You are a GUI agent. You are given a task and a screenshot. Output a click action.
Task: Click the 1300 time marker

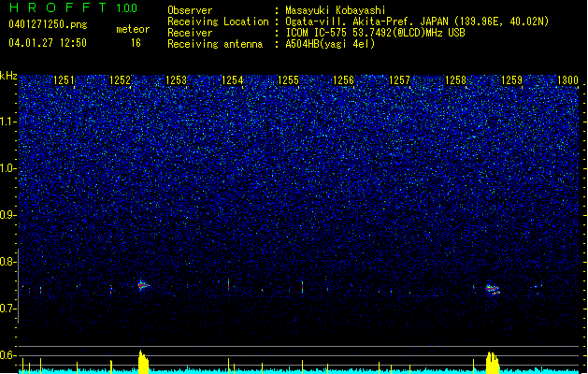[567, 80]
